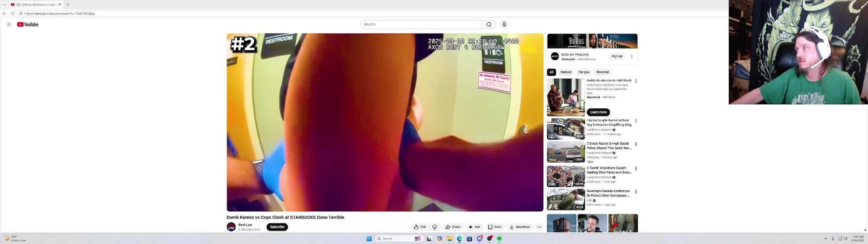The image size is (868, 244).
Task: Open Sovereign Citizens Confronted thumbnail
Action: (566, 200)
